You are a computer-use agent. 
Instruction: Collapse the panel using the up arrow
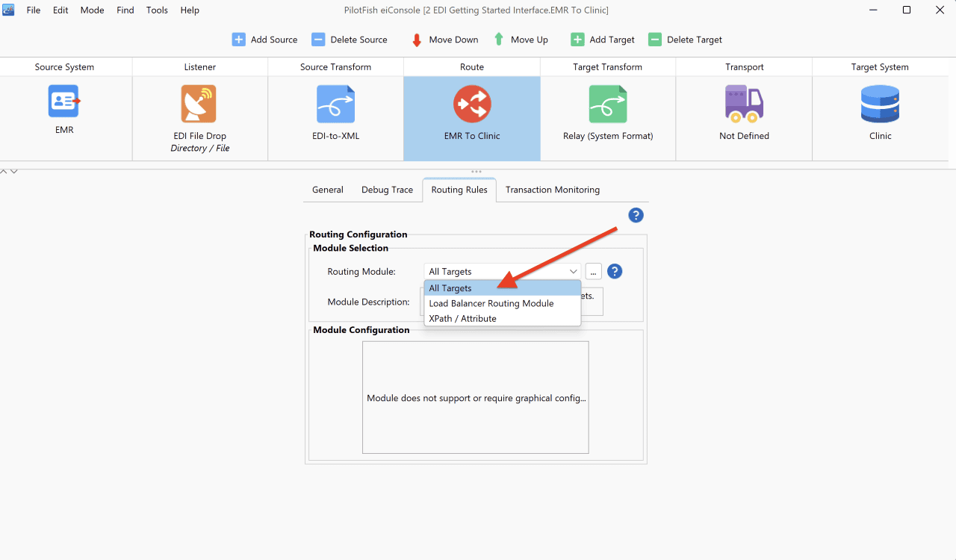pyautogui.click(x=4, y=172)
